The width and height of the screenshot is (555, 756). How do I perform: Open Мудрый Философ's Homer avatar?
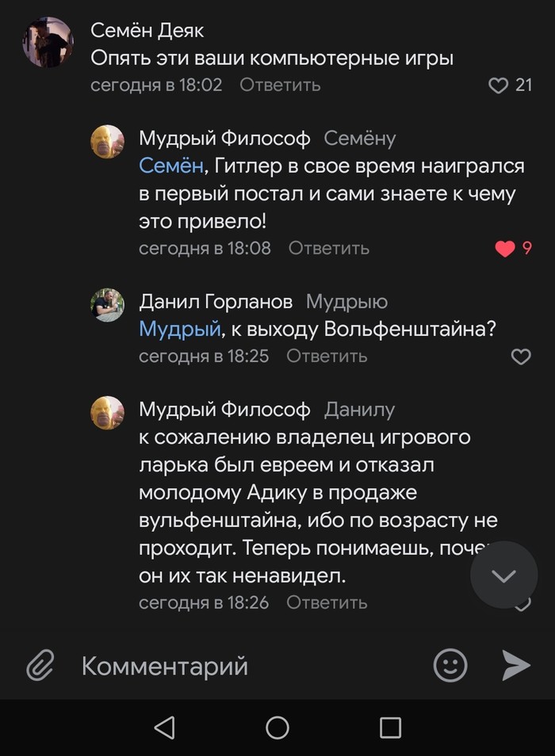pyautogui.click(x=107, y=142)
